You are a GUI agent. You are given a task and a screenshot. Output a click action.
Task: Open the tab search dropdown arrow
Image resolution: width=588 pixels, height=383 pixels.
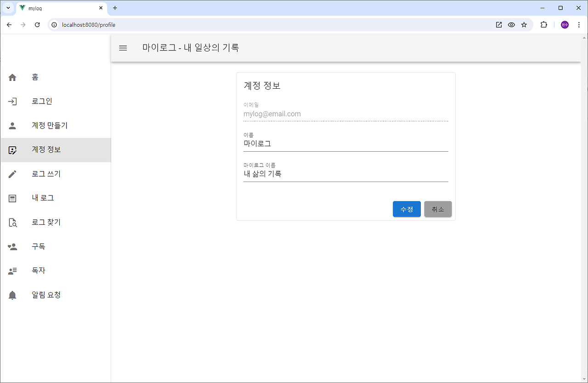pos(8,8)
